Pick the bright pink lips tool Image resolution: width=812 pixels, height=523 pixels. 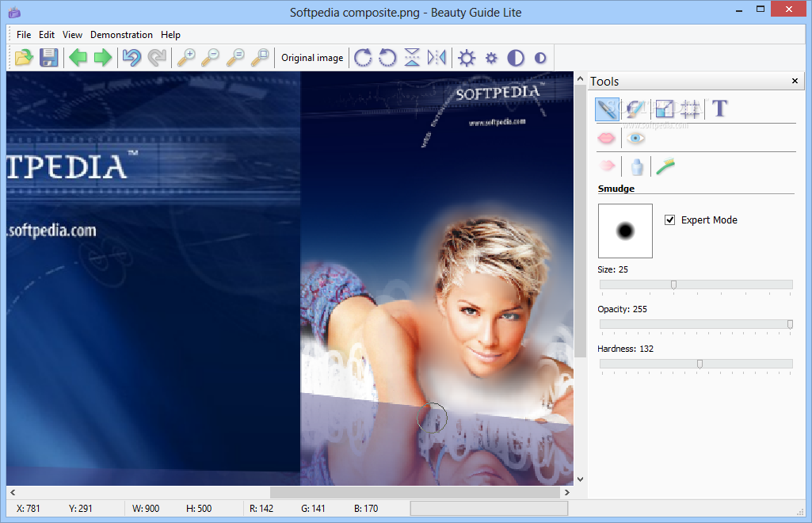pyautogui.click(x=606, y=138)
